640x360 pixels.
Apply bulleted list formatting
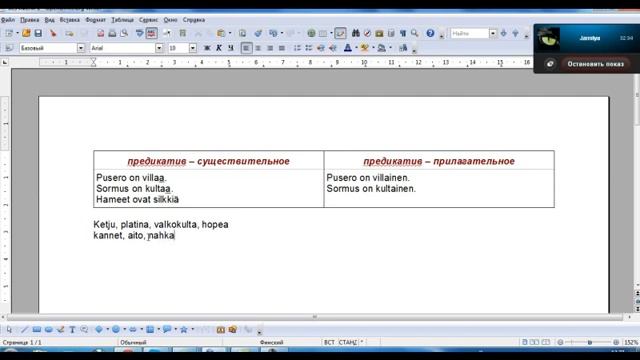tap(309, 48)
